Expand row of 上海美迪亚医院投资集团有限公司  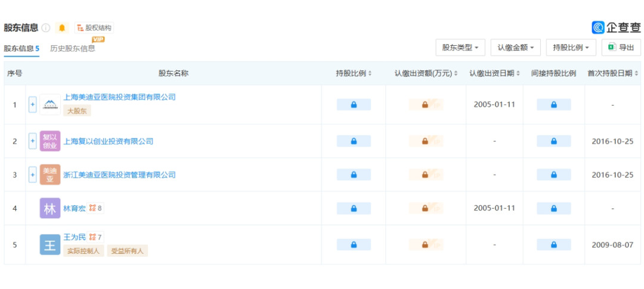coord(32,105)
